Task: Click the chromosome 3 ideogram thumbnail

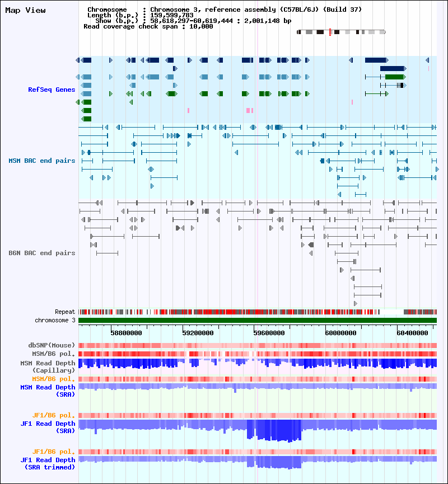Action: [341, 32]
